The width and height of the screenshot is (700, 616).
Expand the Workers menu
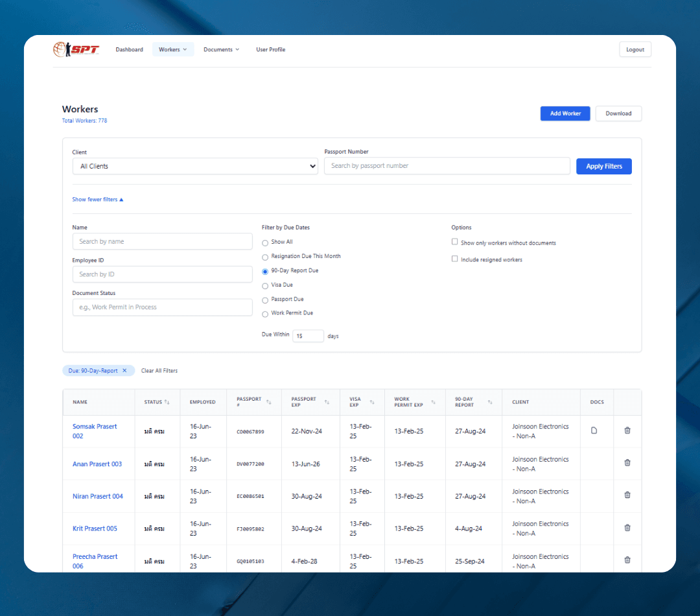point(173,49)
